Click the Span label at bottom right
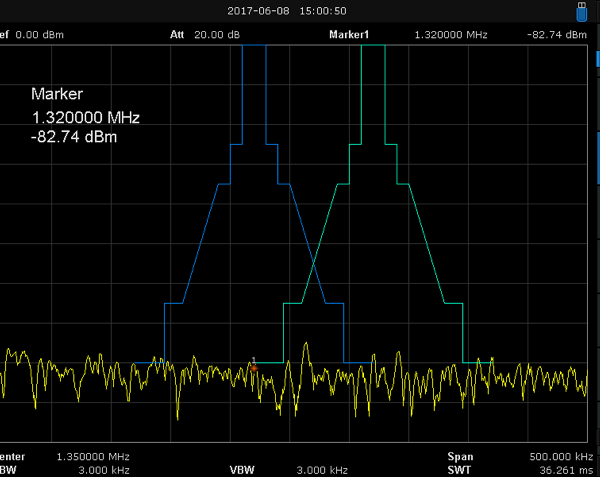The image size is (600, 477). [461, 455]
